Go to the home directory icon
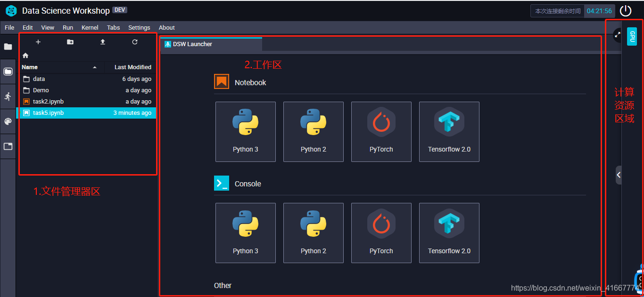Screen dimensions: 644x297 (25, 56)
